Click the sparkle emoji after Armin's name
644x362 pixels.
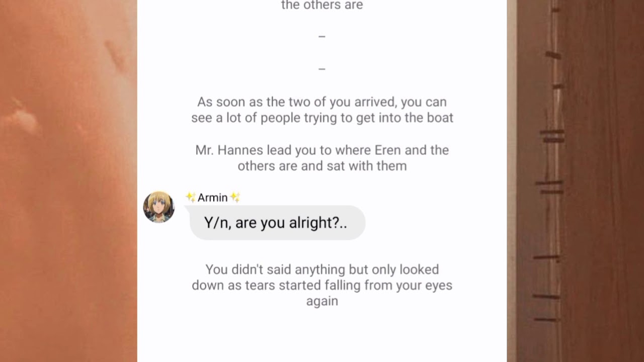[x=235, y=198]
